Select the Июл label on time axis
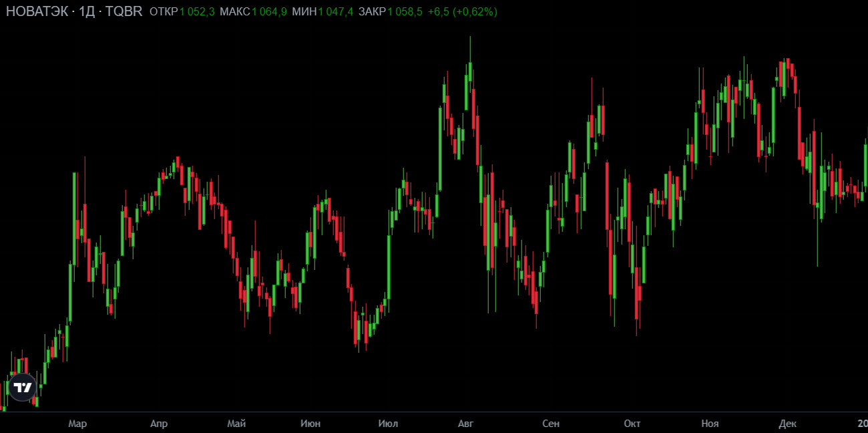Image resolution: width=868 pixels, height=433 pixels. click(388, 424)
